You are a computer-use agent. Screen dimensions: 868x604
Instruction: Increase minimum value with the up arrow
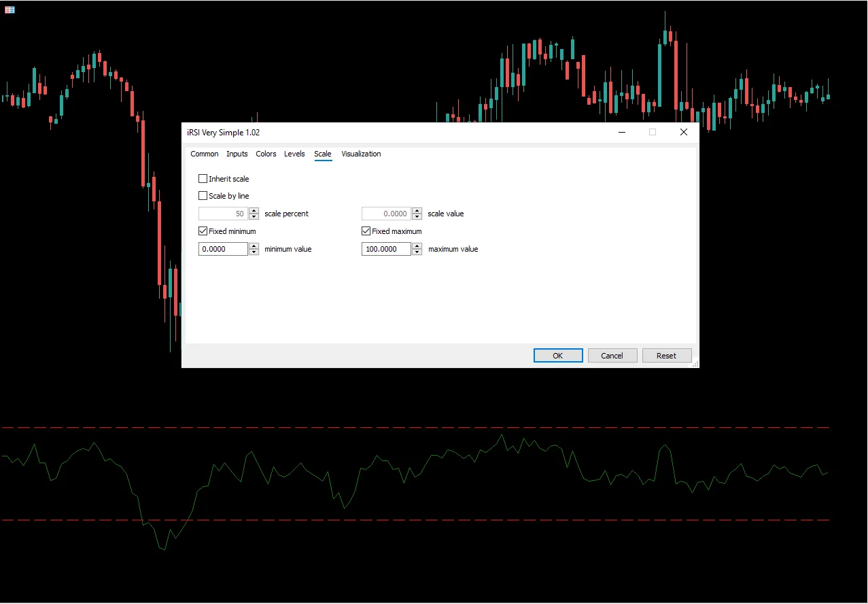point(254,246)
